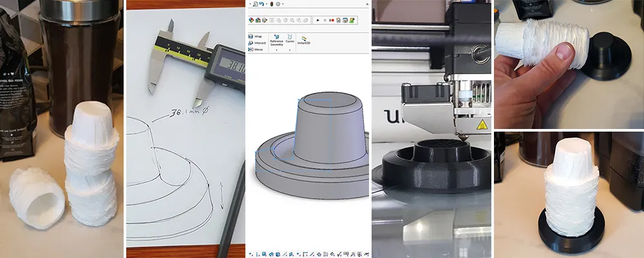Select the conical side face of model
Viewport: 644px width, 258px height.
[x=328, y=136]
